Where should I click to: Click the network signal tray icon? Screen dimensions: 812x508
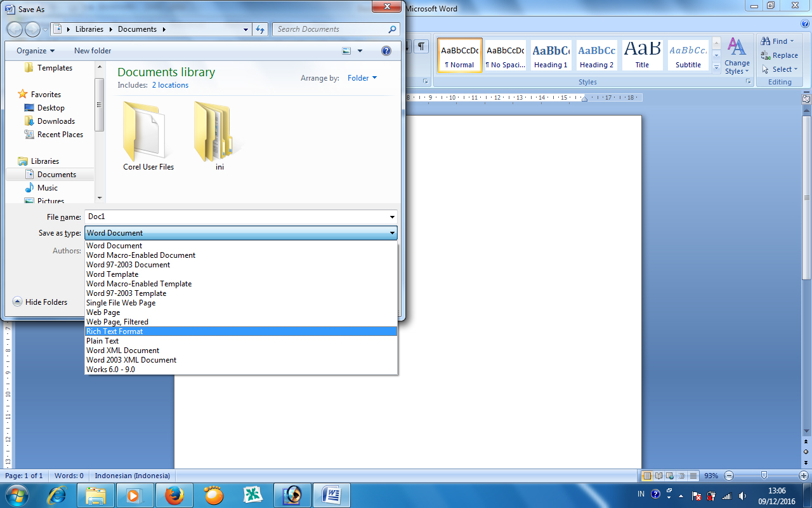(726, 495)
